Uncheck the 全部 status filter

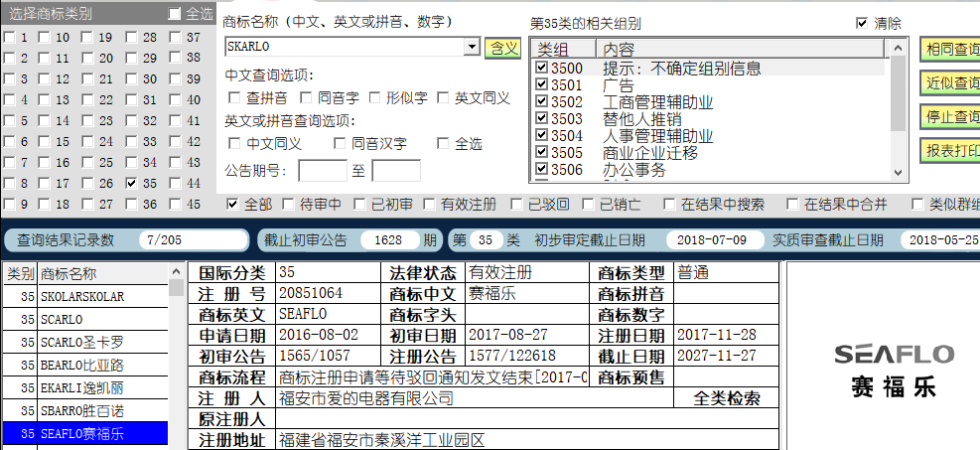click(x=233, y=204)
